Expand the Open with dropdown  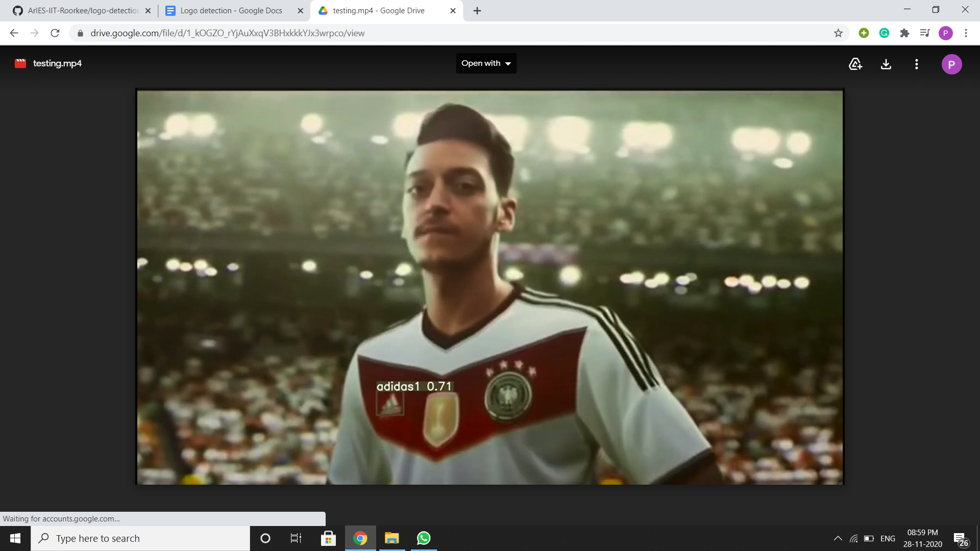click(486, 63)
